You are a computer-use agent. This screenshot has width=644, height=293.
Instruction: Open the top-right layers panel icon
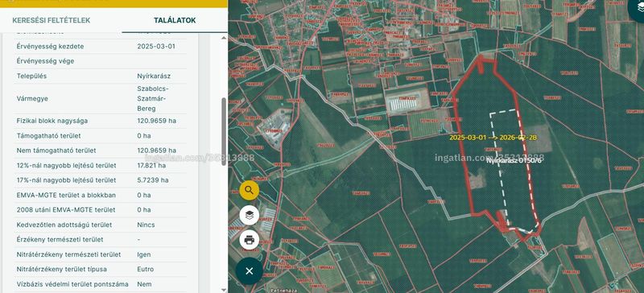(x=638, y=8)
